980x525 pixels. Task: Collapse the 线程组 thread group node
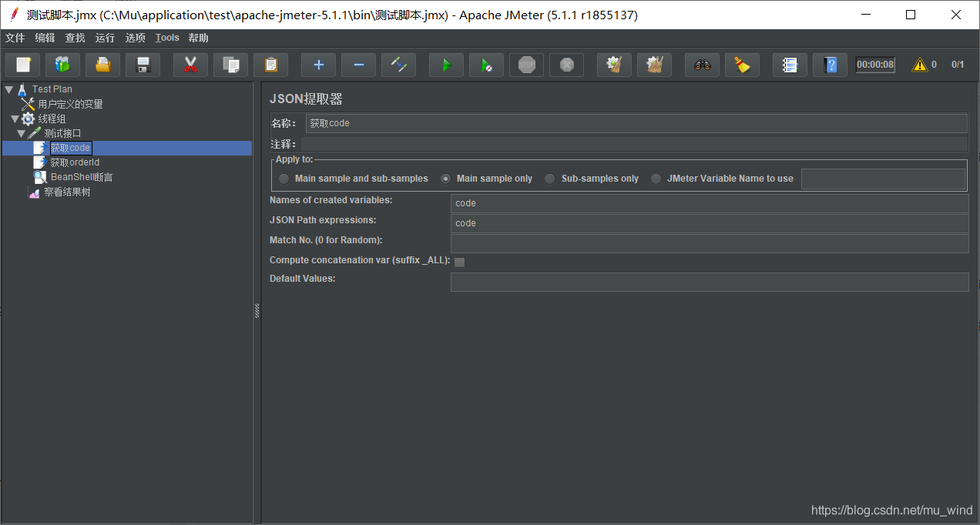click(15, 119)
